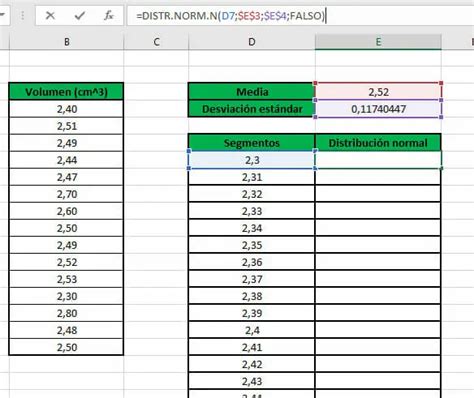Screen dimensions: 474x398
Task: Select the Media label cell
Action: coord(252,92)
